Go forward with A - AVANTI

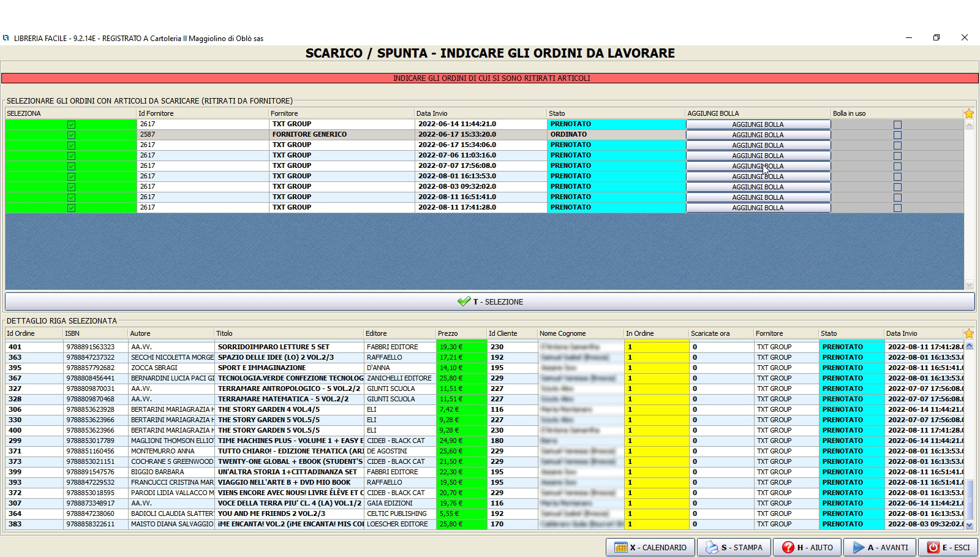click(x=880, y=547)
